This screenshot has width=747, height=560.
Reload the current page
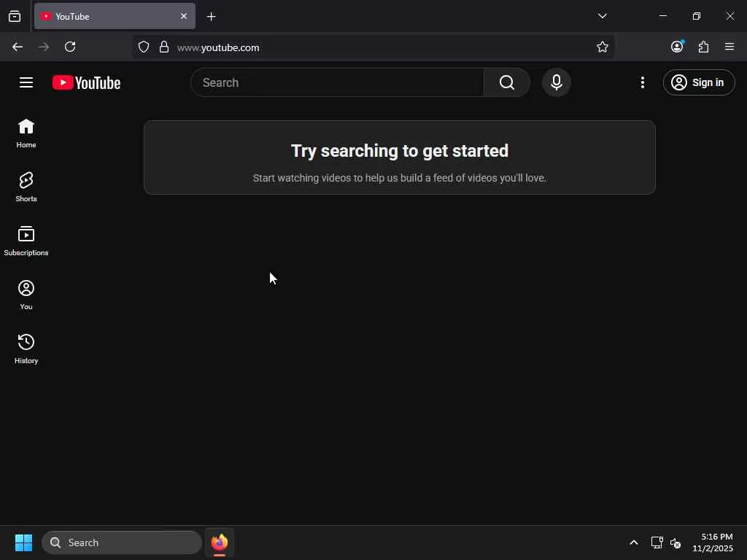(70, 47)
